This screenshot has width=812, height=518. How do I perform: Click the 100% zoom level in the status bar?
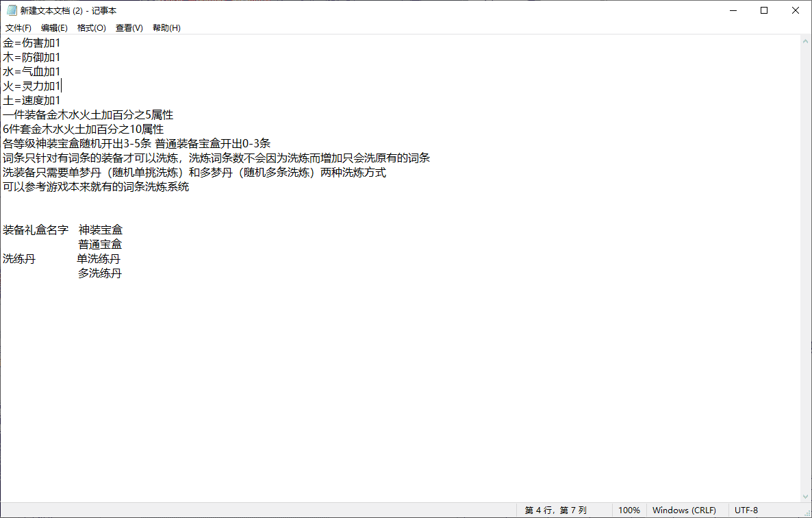click(x=629, y=510)
